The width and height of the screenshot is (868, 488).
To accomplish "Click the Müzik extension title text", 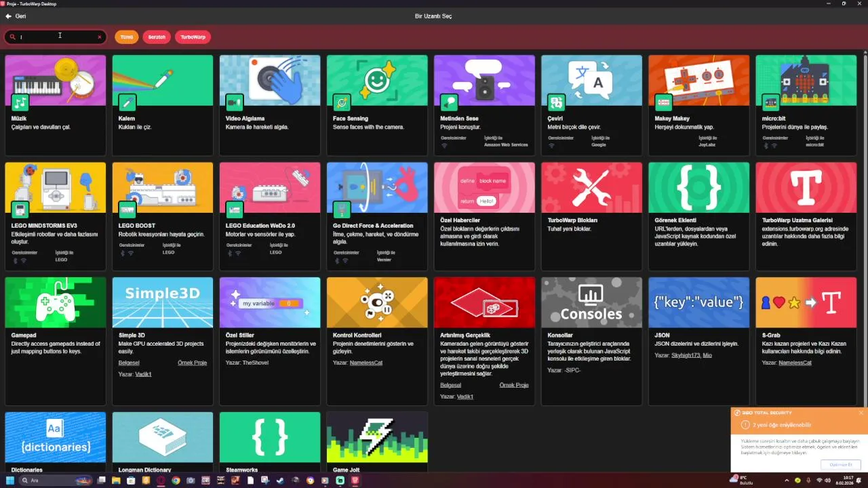I will click(x=19, y=119).
